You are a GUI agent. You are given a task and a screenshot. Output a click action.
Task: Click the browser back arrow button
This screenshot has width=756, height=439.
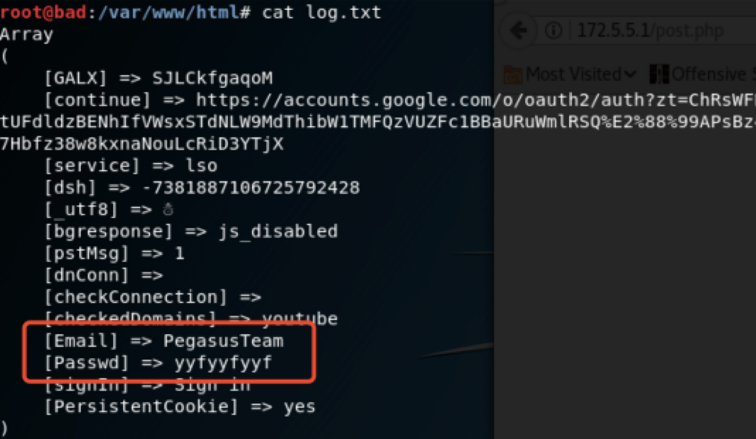click(x=518, y=30)
